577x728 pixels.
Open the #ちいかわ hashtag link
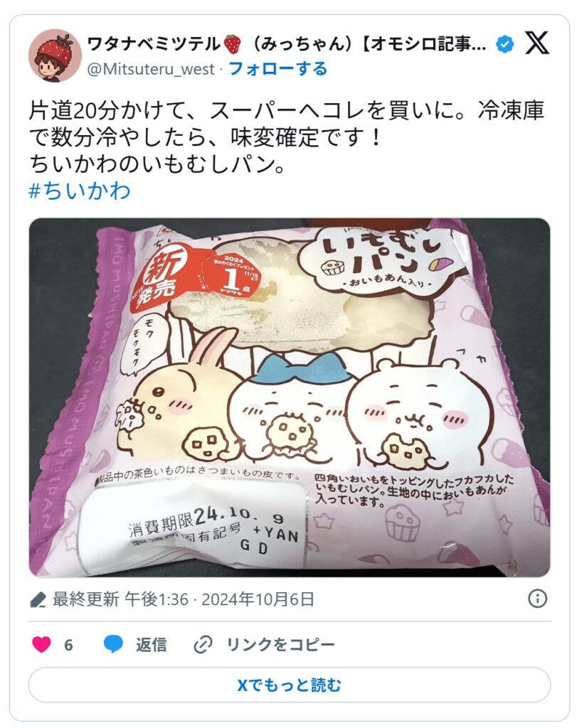pos(80,191)
